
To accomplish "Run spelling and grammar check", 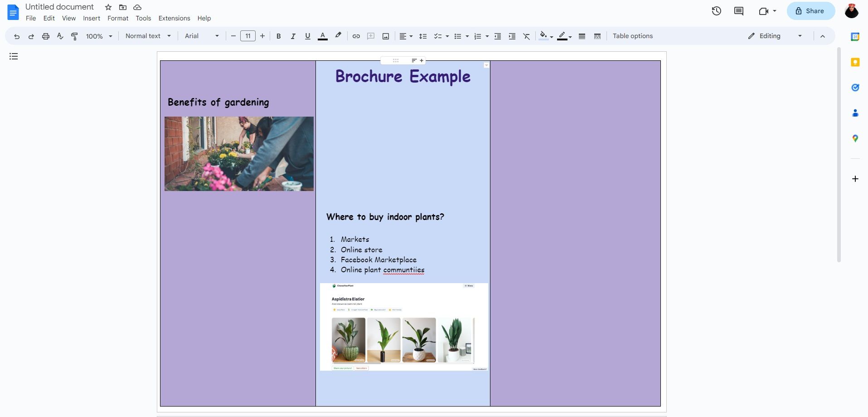I will tap(60, 36).
